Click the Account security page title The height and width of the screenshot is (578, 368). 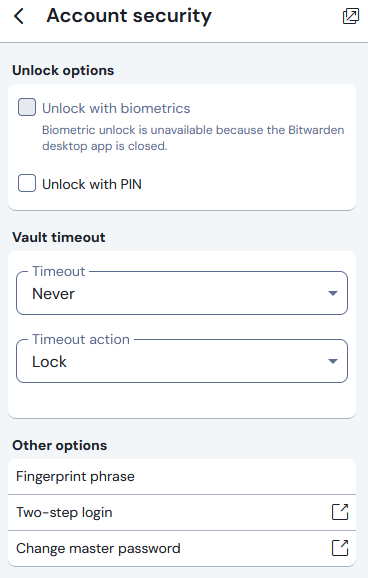[x=129, y=16]
